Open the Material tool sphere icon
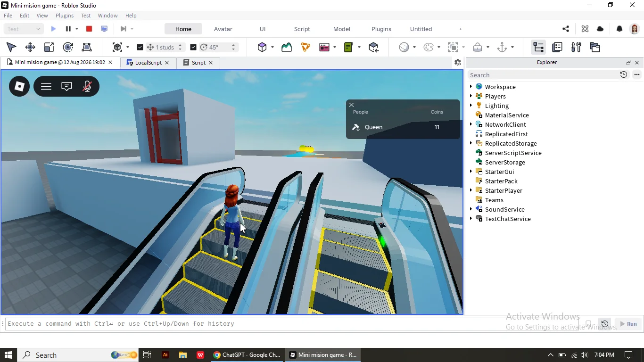 pos(404,47)
